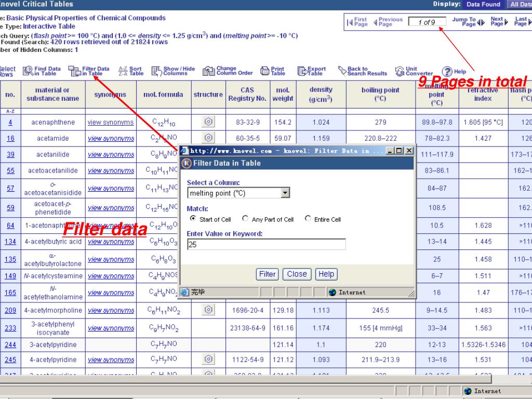Click the 3-acetylpyridine name cell

point(53,345)
